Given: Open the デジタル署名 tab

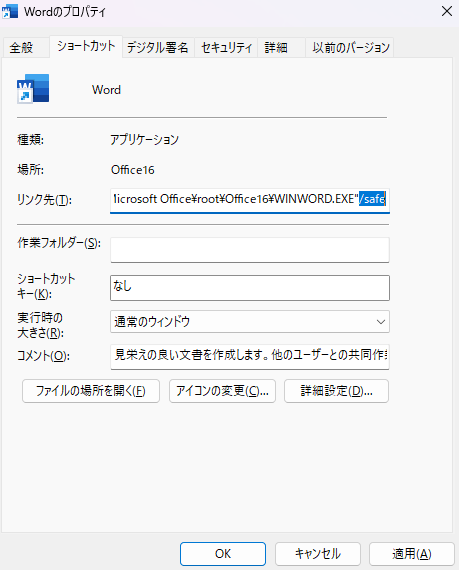Looking at the screenshot, I should [x=158, y=48].
